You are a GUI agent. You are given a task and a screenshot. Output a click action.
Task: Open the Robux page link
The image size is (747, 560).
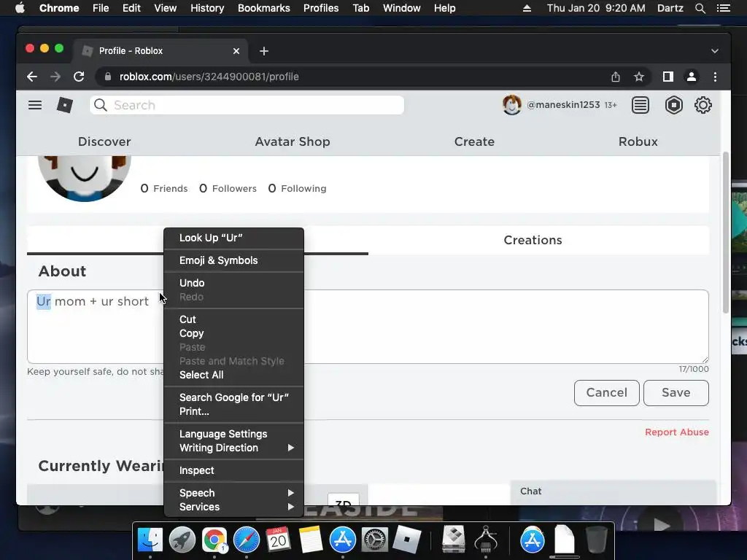[x=638, y=141]
